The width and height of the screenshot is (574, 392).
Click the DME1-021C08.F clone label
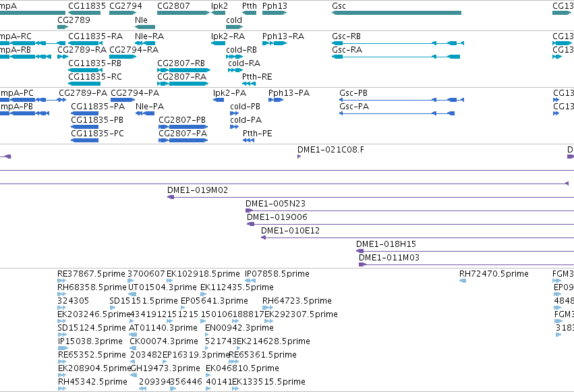pyautogui.click(x=331, y=150)
